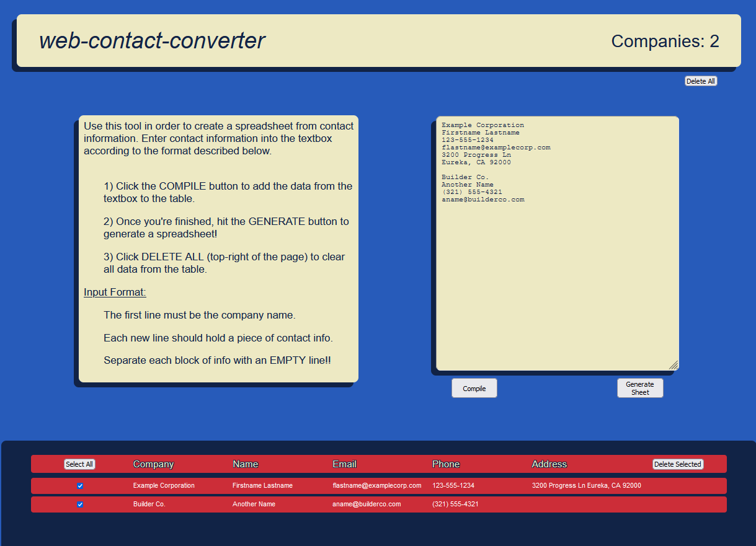Click the Companies: 2 counter
Viewport: 756px width, 546px height.
[x=665, y=42]
